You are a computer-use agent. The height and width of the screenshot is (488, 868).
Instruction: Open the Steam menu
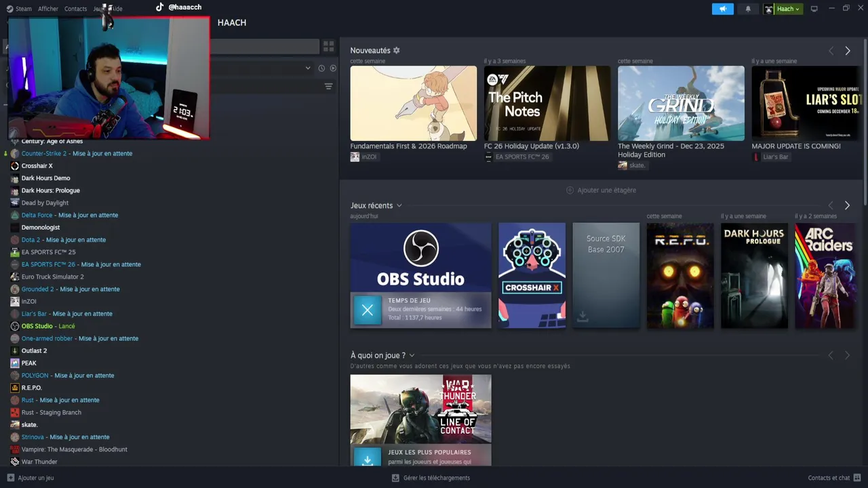18,9
